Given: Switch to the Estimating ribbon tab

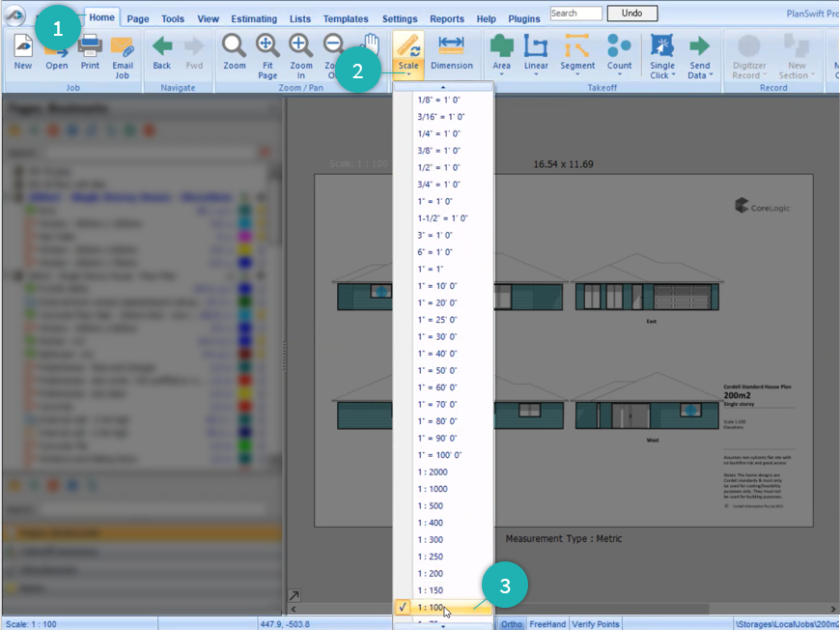Looking at the screenshot, I should pos(254,17).
